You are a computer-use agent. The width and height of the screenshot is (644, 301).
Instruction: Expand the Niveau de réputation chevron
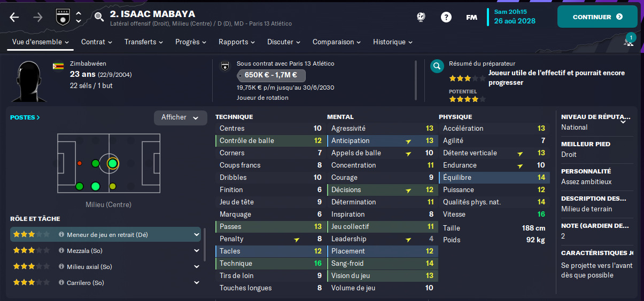[623, 122]
